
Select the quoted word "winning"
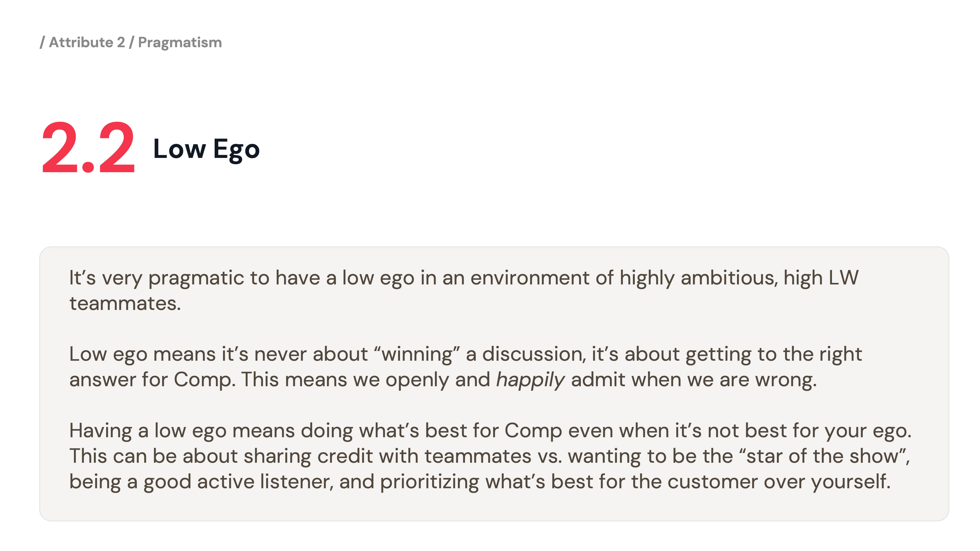416,354
